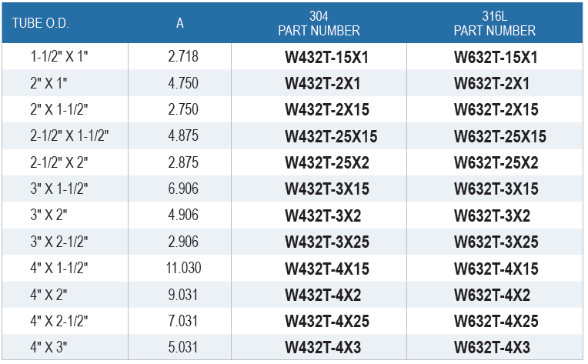588x364 pixels.
Task: Select the 4" X 3" tube size cell
Action: click(50, 347)
